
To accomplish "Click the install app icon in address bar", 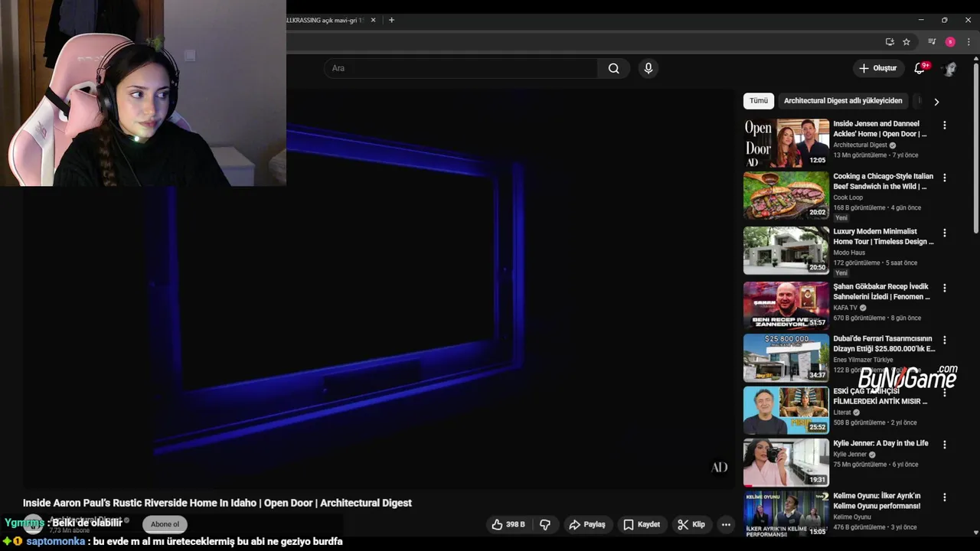I will (x=890, y=42).
